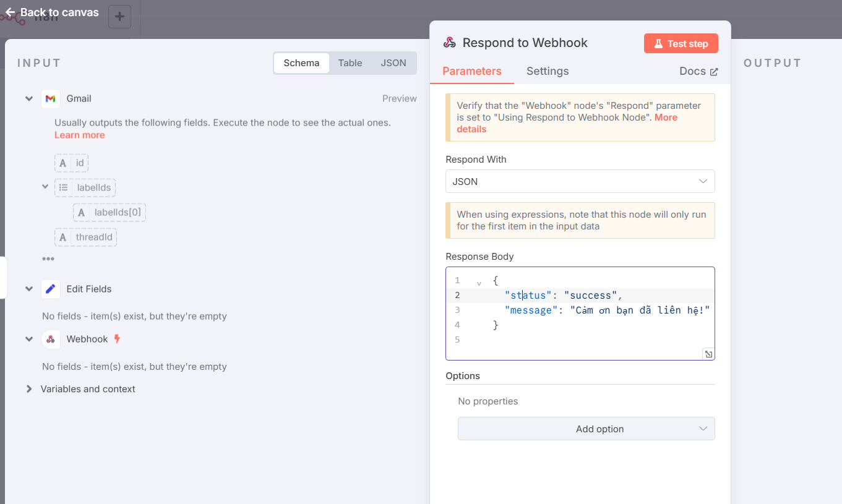Open the Docs external link icon
The image size is (842, 504).
point(714,72)
